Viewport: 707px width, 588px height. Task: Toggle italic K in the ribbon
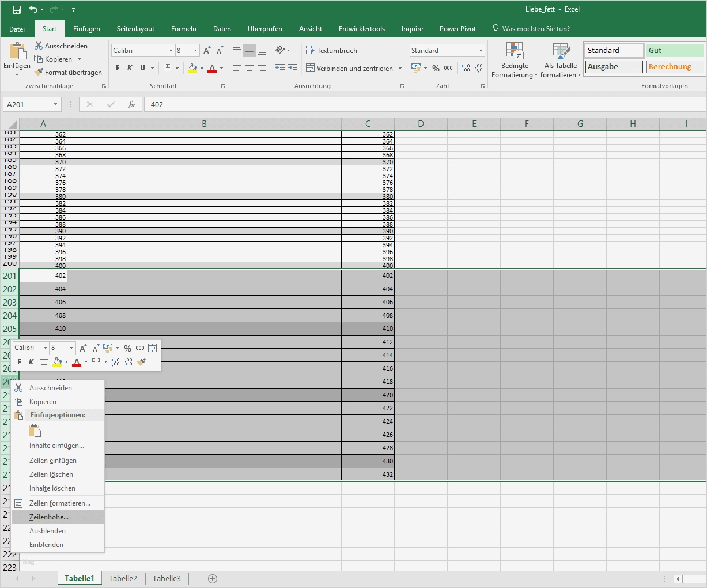tap(130, 68)
